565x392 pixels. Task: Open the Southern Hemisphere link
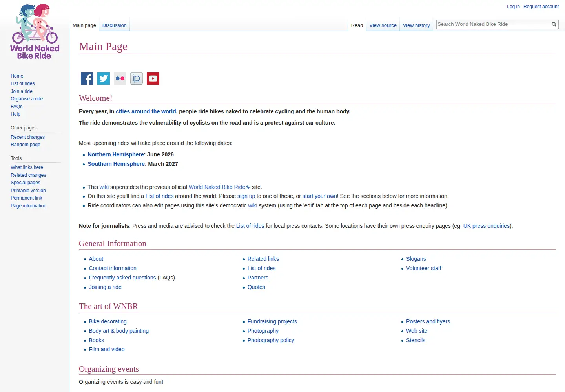tap(117, 164)
